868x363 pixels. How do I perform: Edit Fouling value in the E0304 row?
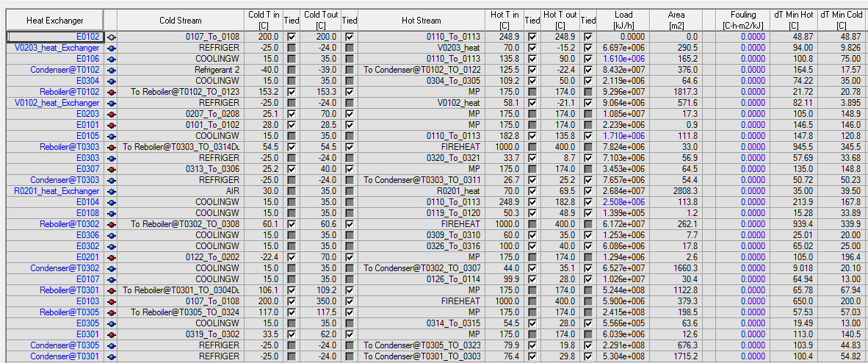pos(743,81)
